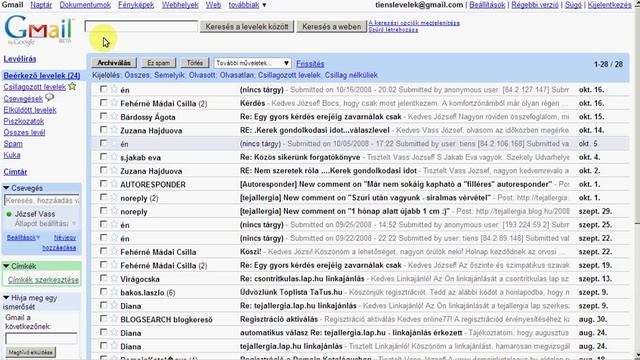
Task: Select Összes in Kijelölés row
Action: coord(137,75)
